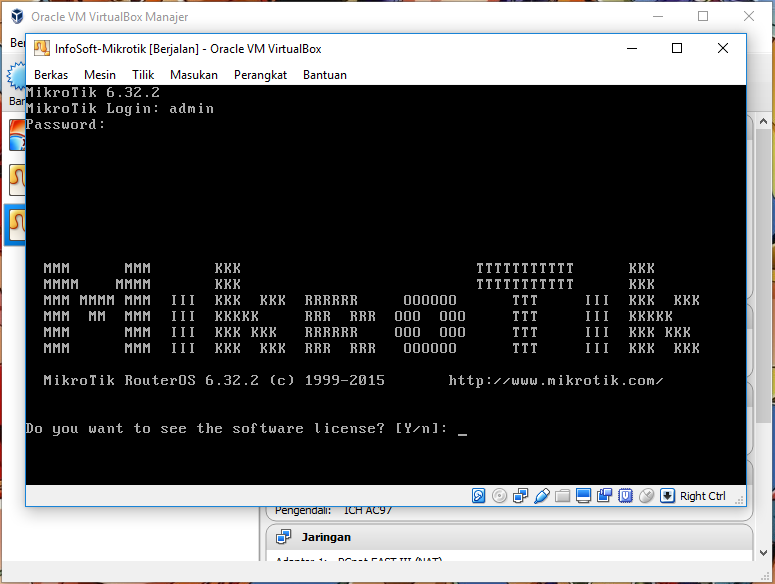Maximize the InfoSoft-Mikrotik VM window
775x584 pixels.
[x=677, y=48]
